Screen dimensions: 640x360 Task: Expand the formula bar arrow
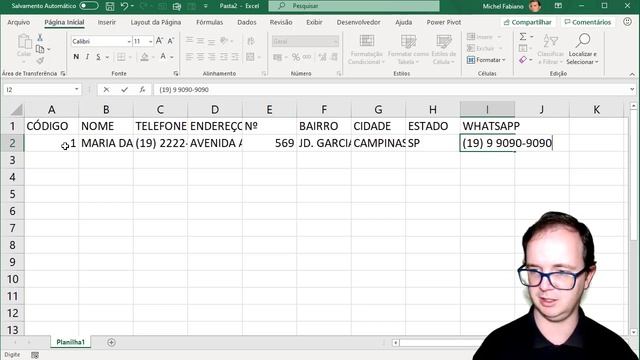click(x=632, y=89)
